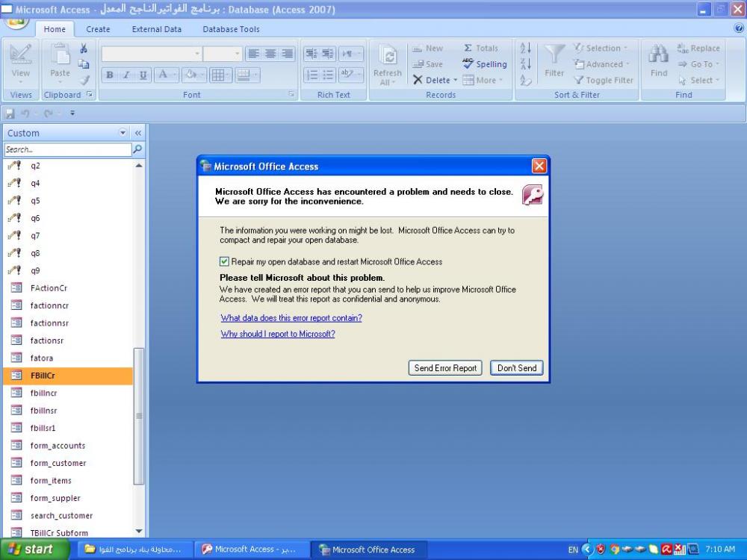Click the Align Right icon
Image resolution: width=747 pixels, height=560 pixels.
click(287, 53)
